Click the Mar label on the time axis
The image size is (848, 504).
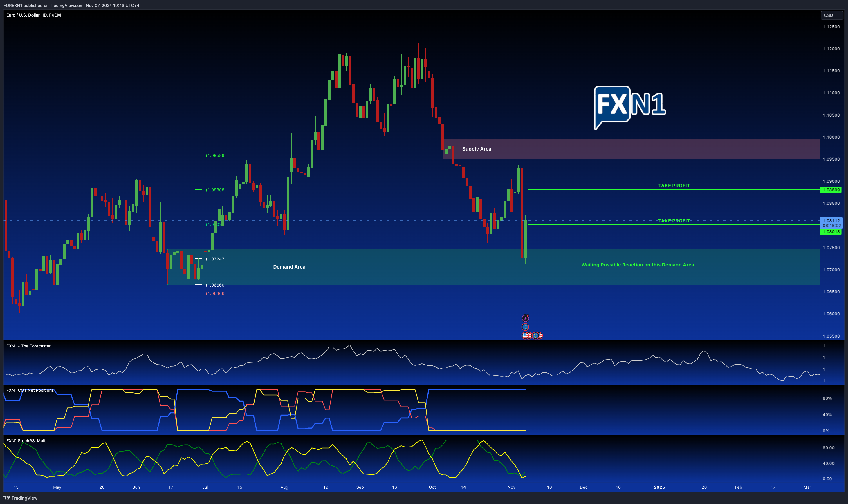point(807,487)
